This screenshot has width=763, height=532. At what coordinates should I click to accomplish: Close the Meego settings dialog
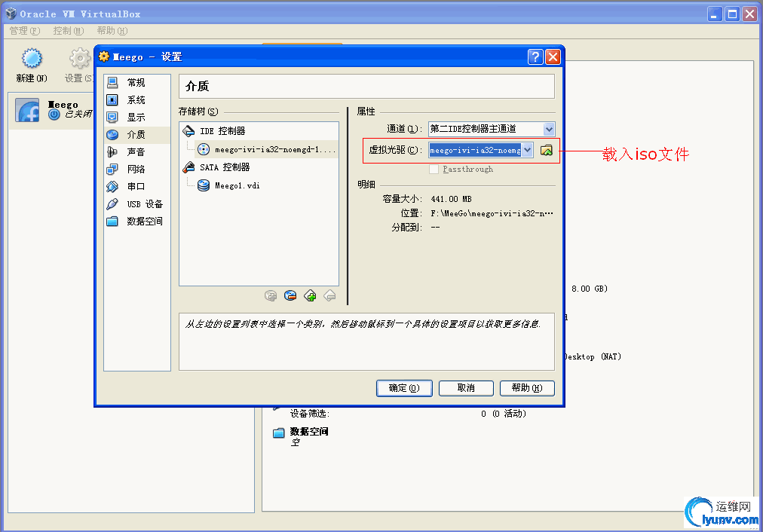553,57
